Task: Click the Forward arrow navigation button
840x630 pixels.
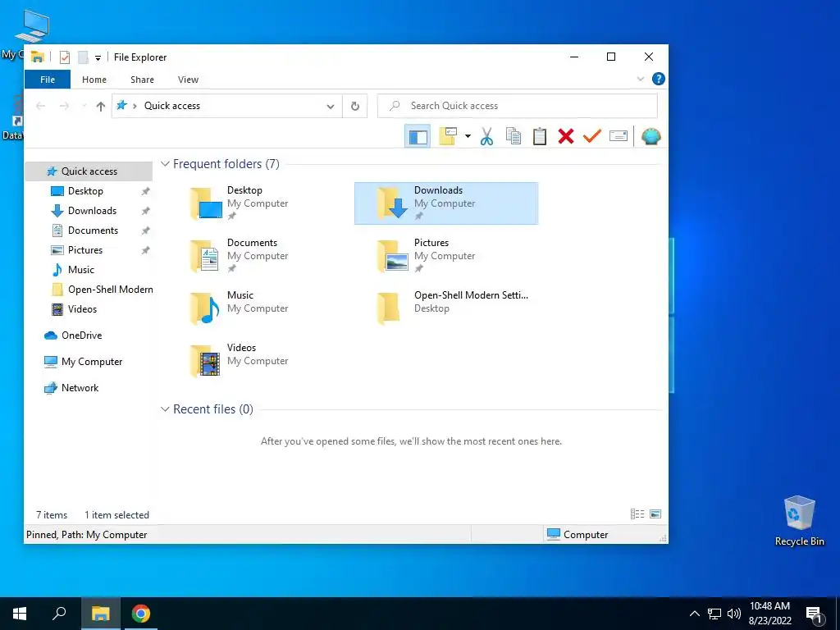Action: pyautogui.click(x=64, y=106)
